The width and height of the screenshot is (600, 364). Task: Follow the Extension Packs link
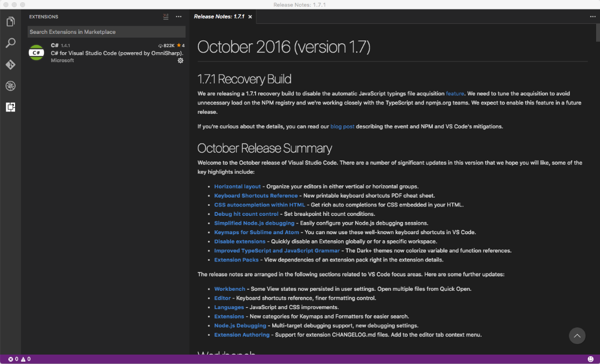click(236, 260)
